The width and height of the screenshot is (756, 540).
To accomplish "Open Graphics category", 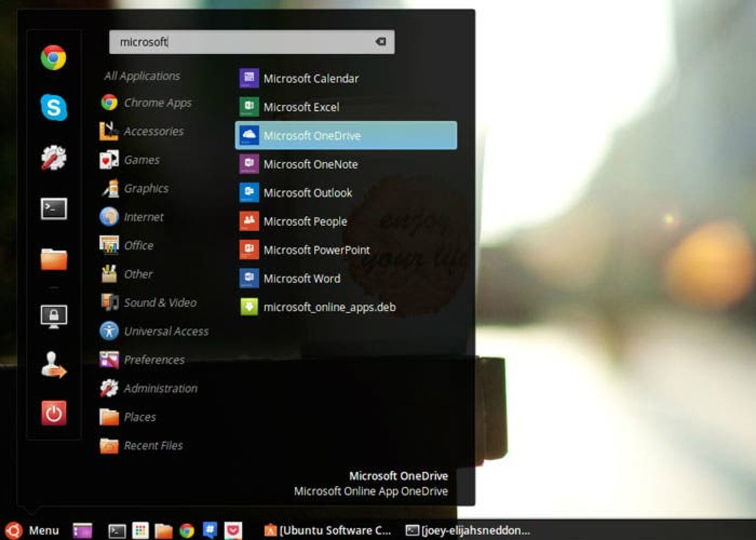I will 134,188.
